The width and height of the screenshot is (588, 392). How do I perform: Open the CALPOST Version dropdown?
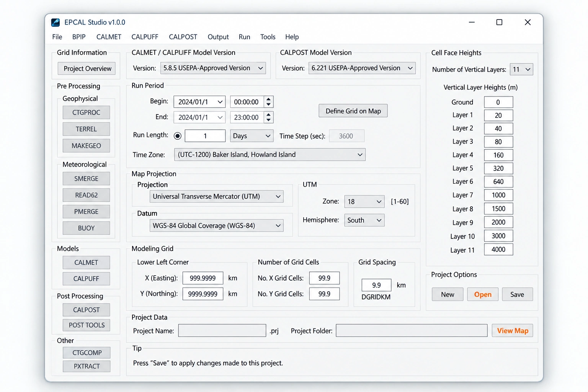(x=362, y=68)
